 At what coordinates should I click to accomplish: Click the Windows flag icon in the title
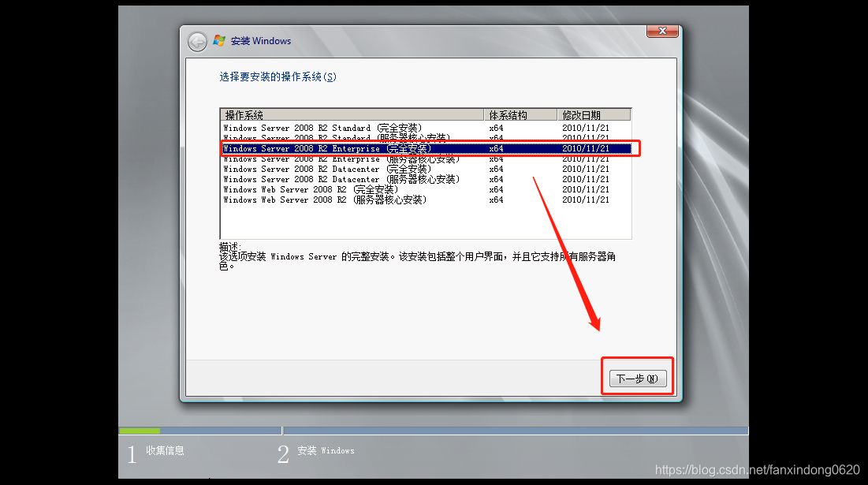click(x=219, y=40)
